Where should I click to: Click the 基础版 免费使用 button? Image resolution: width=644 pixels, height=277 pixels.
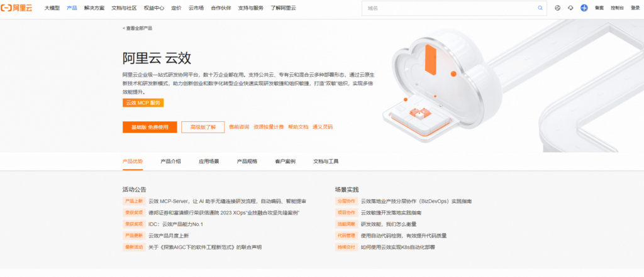pos(150,127)
